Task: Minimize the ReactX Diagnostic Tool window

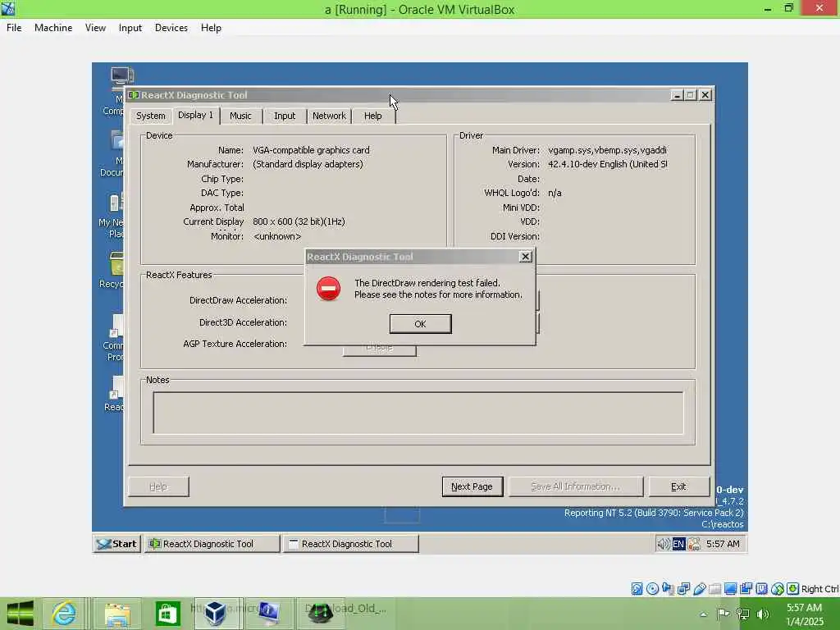Action: pyautogui.click(x=677, y=95)
